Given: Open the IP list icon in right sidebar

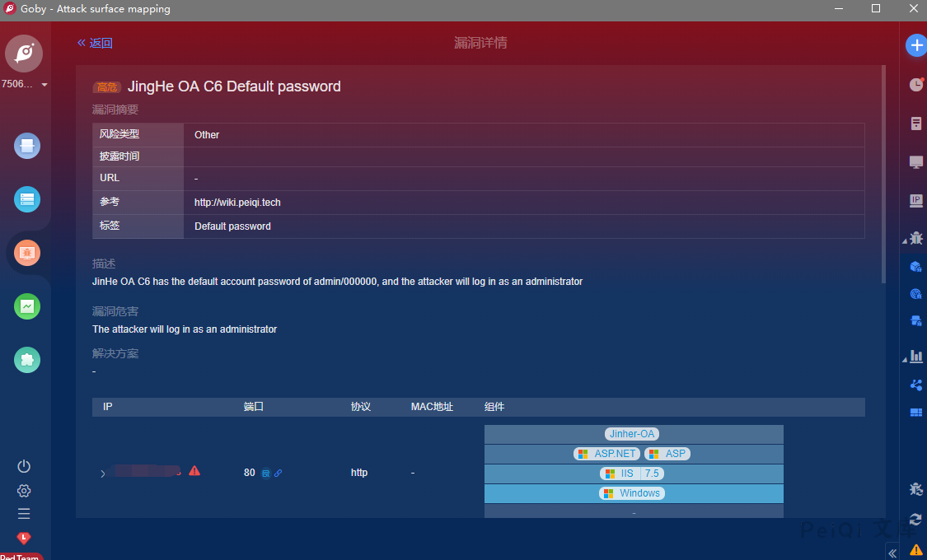Looking at the screenshot, I should coord(915,200).
